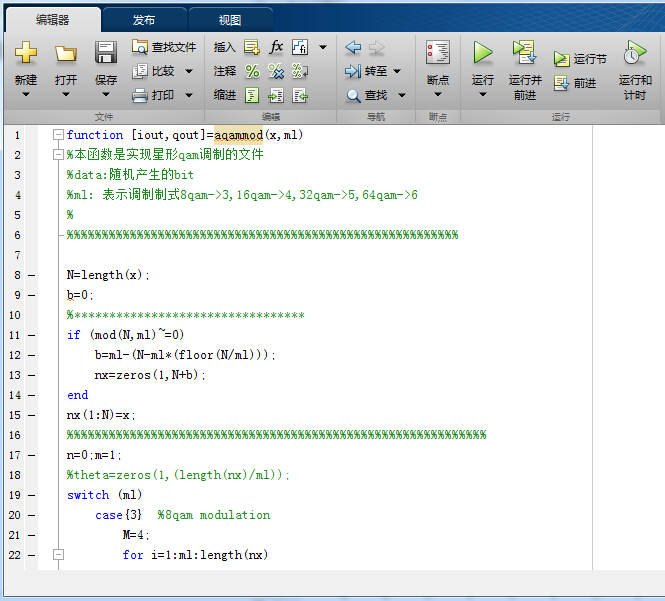Run the script with the green 运行 arrow
The width and height of the screenshot is (665, 601).
(483, 53)
